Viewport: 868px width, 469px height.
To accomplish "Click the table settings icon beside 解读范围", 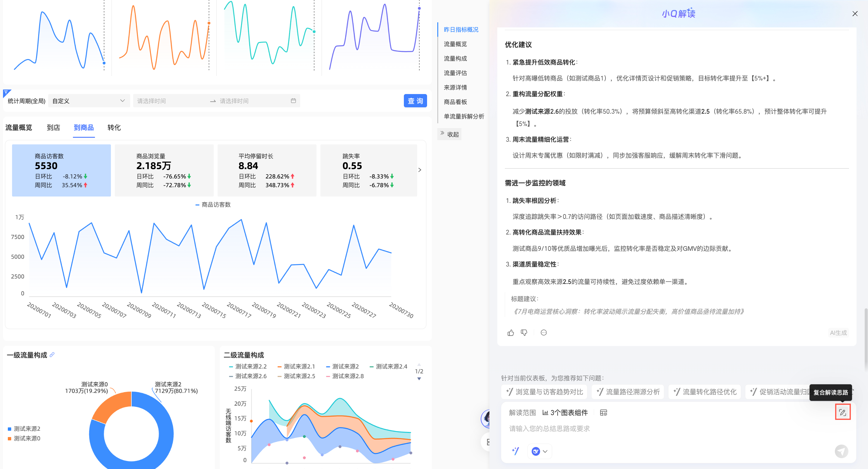I will click(x=603, y=413).
